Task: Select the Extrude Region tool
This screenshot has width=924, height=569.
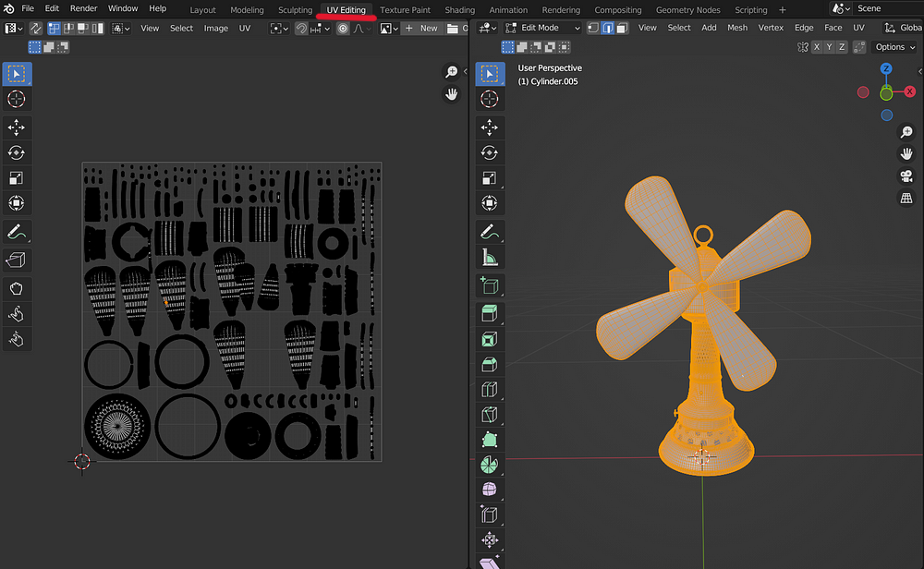Action: tap(490, 313)
